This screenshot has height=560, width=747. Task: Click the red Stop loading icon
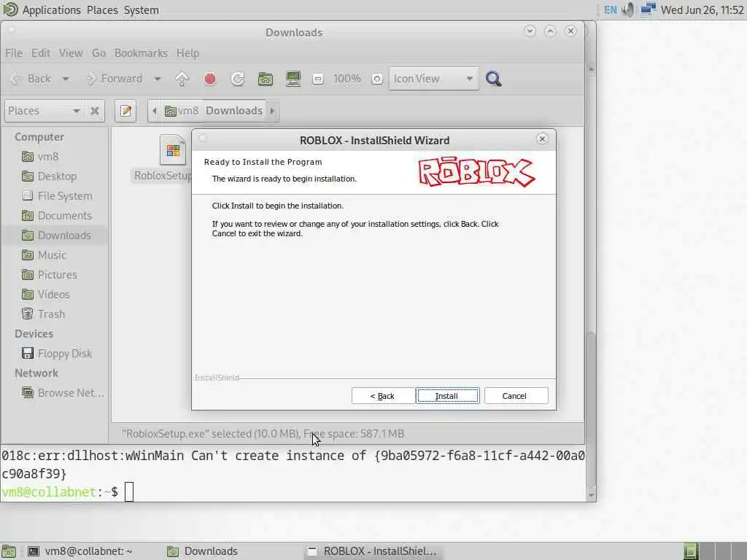coord(210,79)
